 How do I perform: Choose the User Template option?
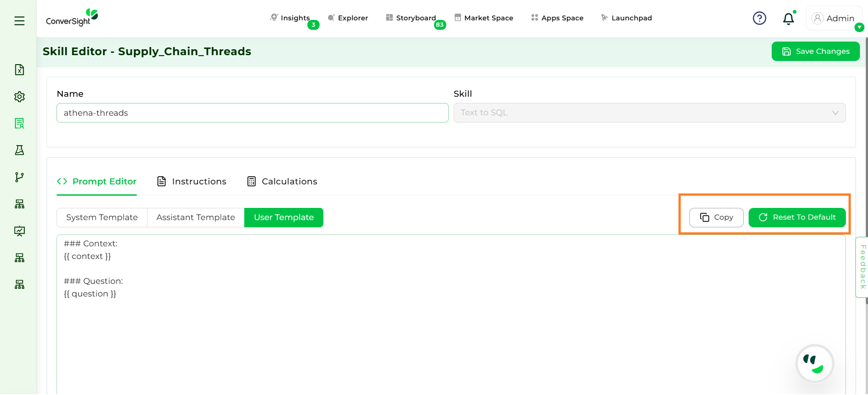[x=284, y=217]
